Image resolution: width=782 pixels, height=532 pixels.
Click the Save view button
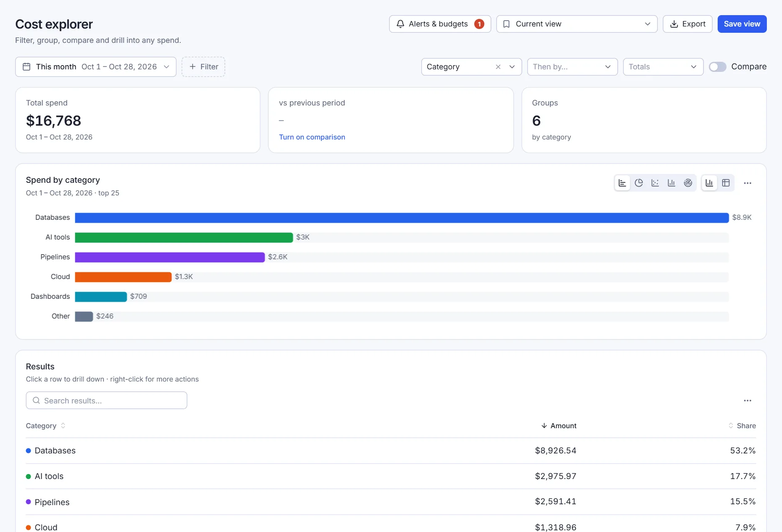click(x=742, y=24)
